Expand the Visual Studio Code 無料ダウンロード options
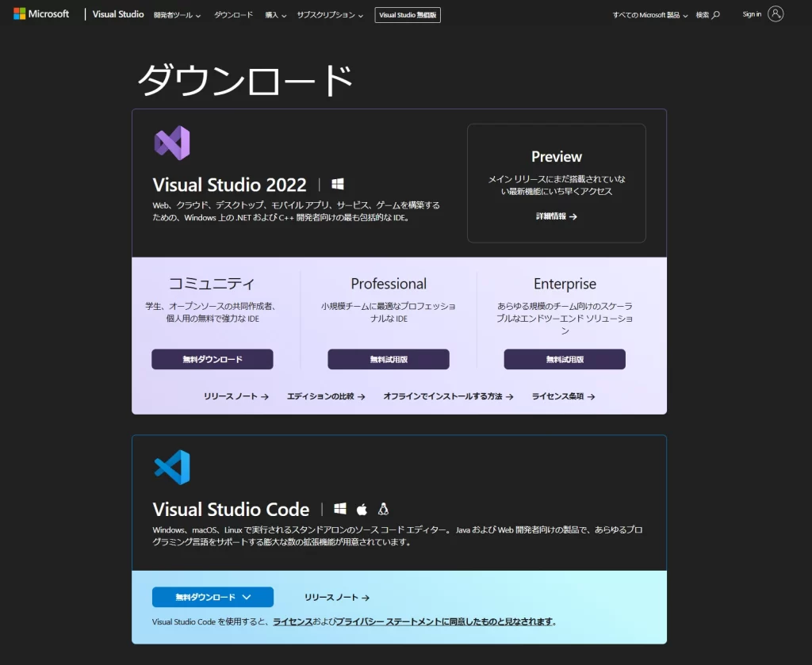 tap(212, 597)
